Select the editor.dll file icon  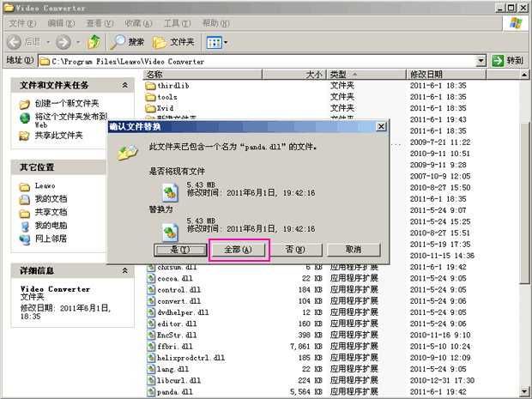click(x=151, y=323)
